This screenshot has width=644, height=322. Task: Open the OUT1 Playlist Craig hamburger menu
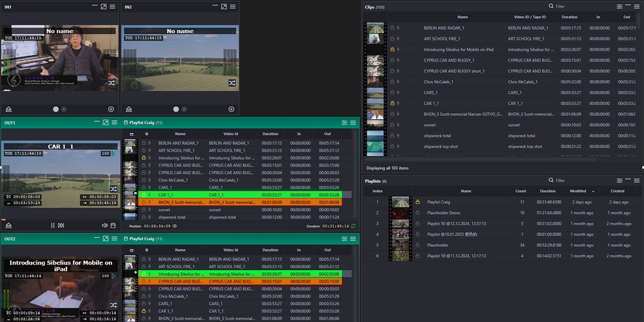353,122
